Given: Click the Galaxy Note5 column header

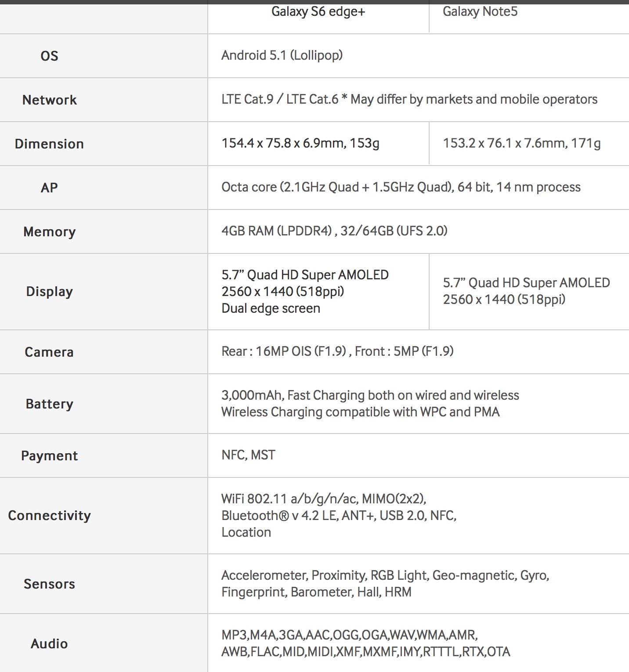Looking at the screenshot, I should (480, 11).
